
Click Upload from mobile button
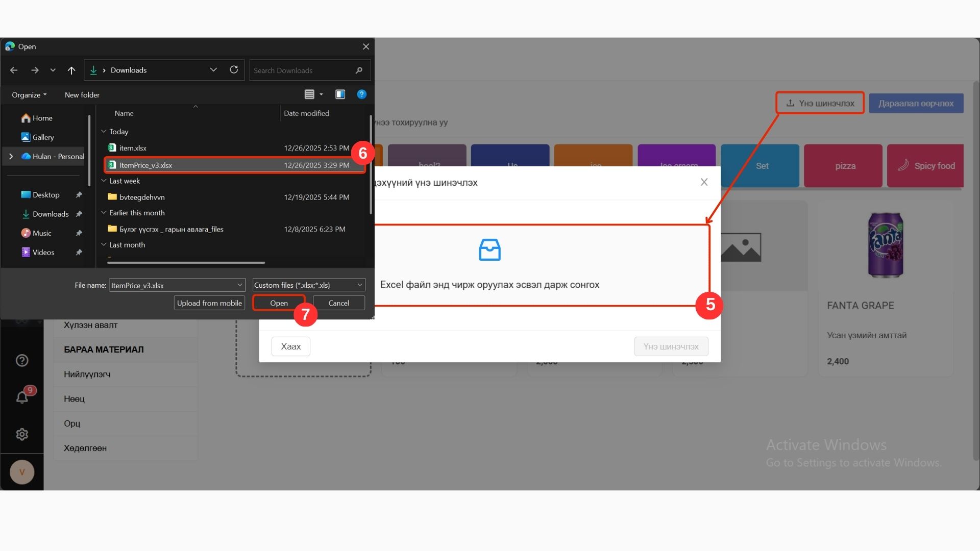pyautogui.click(x=209, y=303)
